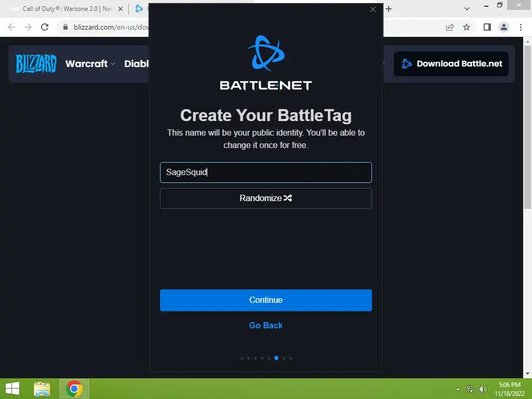Bookmark this page with star
Image resolution: width=532 pixels, height=399 pixels.
click(467, 27)
